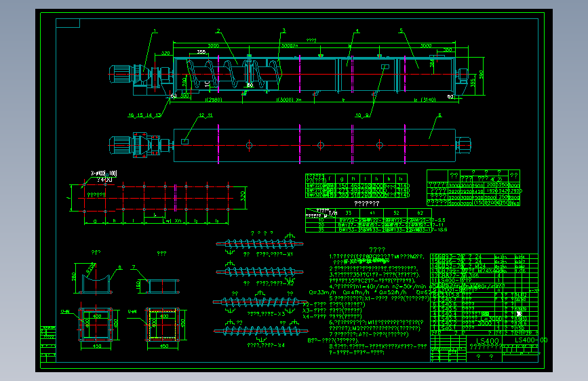Select the Xn label in bolt layout diagram

point(178,220)
